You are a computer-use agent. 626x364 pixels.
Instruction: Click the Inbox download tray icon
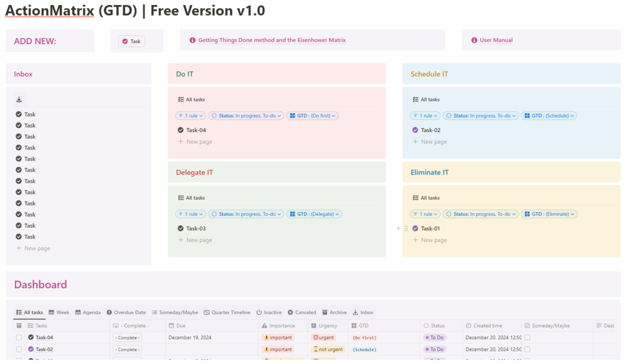click(19, 100)
